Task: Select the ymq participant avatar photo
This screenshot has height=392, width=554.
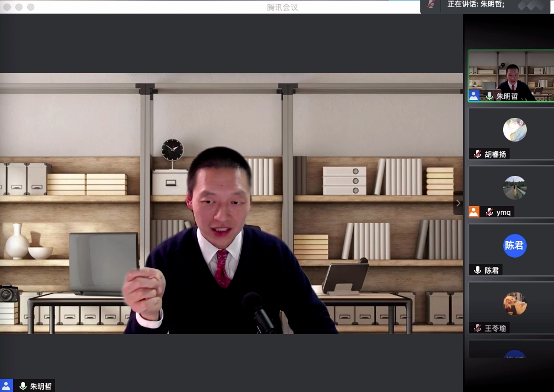Action: (x=514, y=188)
